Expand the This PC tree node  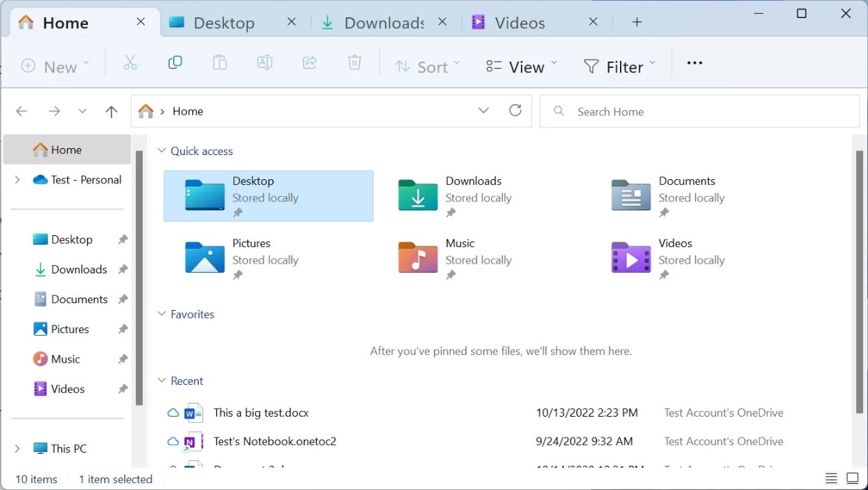[17, 448]
